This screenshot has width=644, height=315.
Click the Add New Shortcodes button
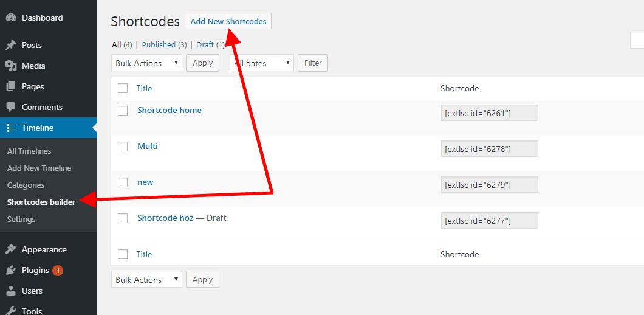pyautogui.click(x=228, y=21)
